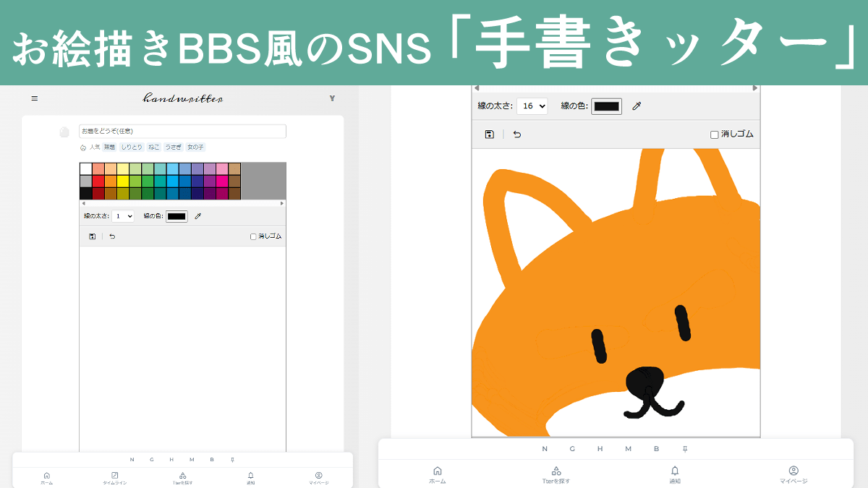Go to タイムライン in the bottom navigation
This screenshot has height=488, width=868.
point(115,477)
